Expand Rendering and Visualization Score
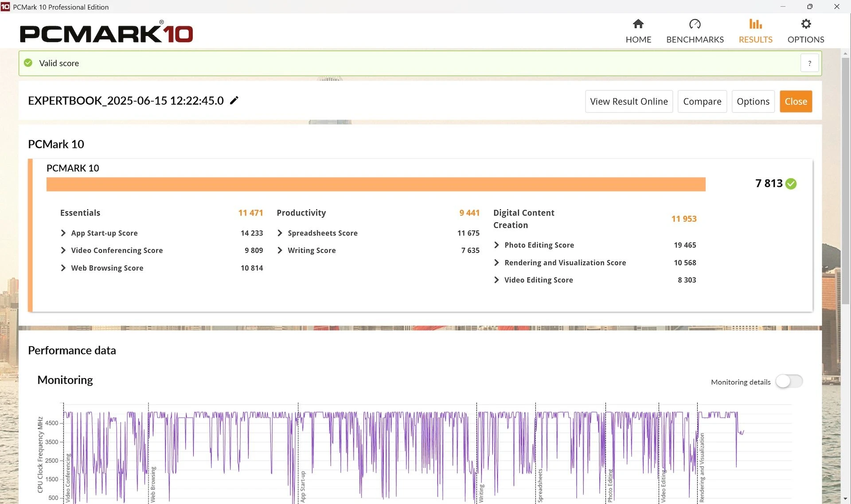The height and width of the screenshot is (504, 851). coord(496,263)
